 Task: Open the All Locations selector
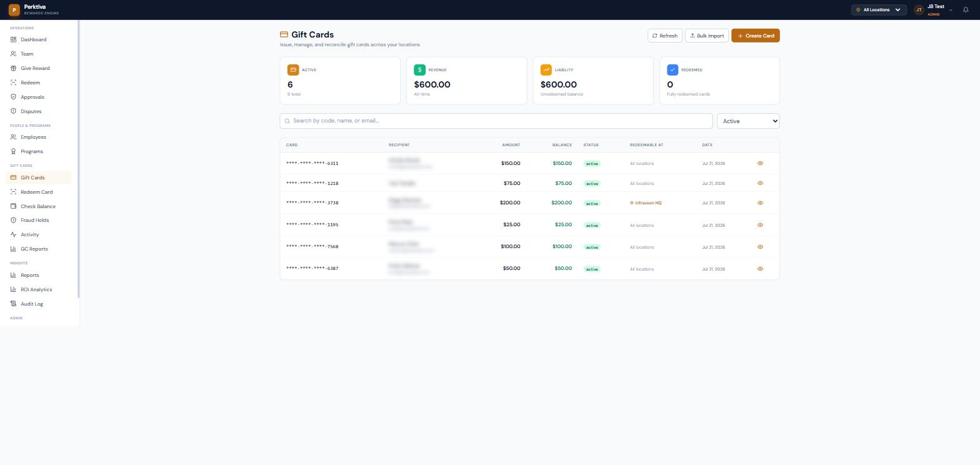(879, 10)
